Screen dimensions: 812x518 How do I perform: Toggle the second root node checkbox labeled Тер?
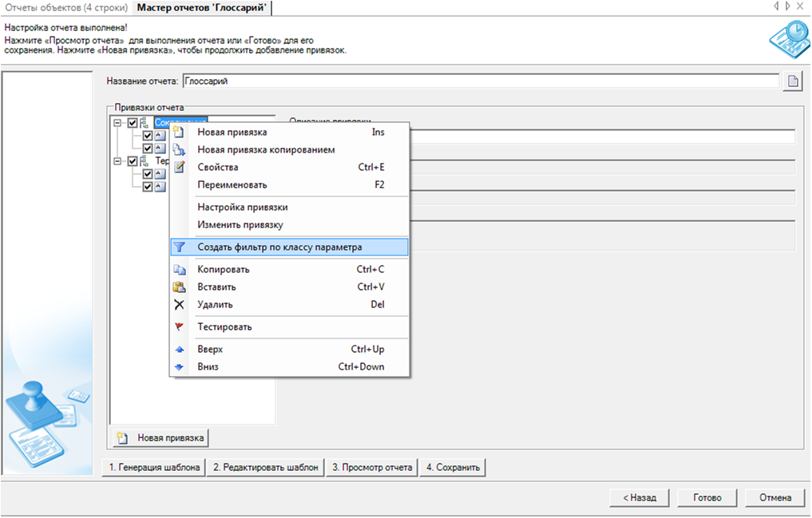133,161
